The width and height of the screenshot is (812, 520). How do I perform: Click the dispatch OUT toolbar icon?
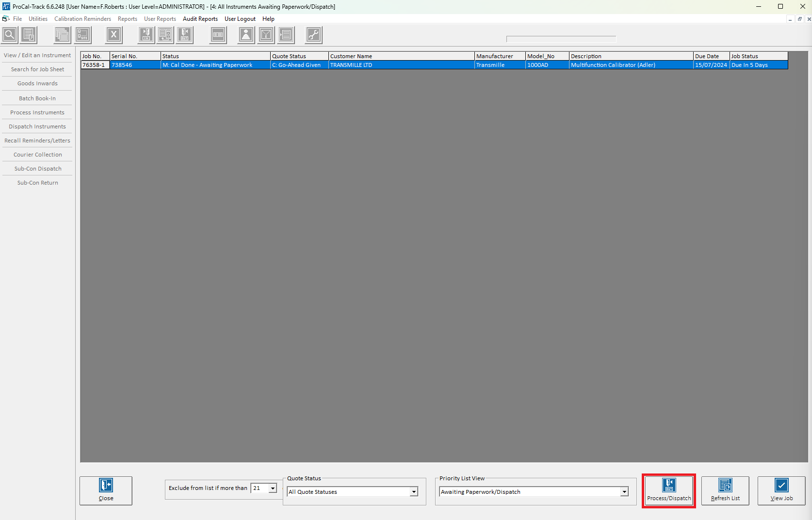tap(185, 35)
